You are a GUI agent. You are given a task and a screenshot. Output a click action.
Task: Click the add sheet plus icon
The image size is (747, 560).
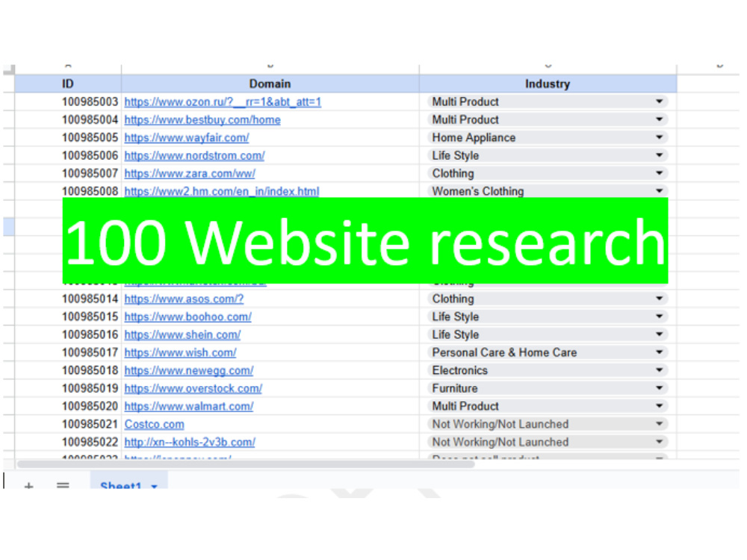(x=29, y=486)
